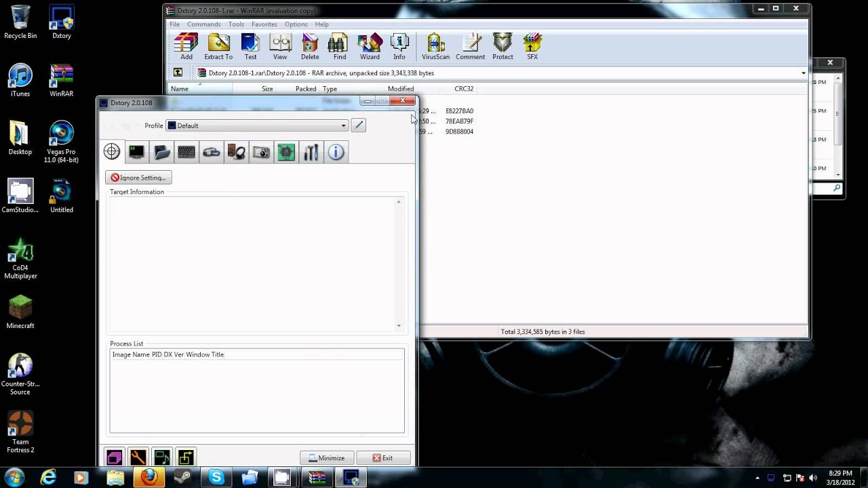
Task: Click the Target Information scroll up arrow
Action: [x=399, y=202]
